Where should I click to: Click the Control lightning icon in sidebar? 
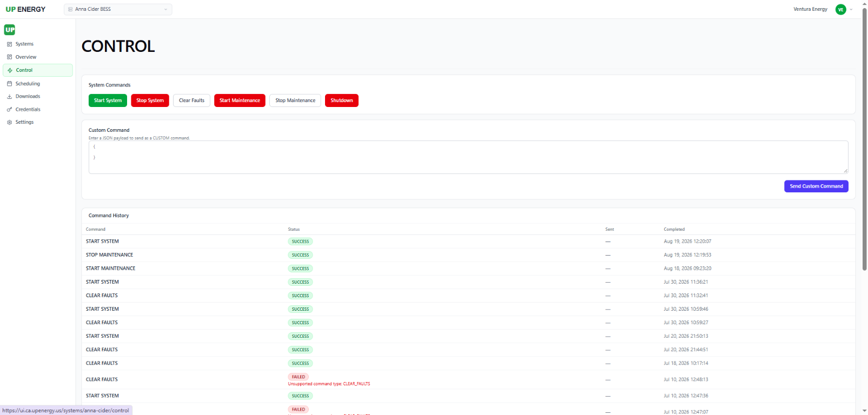(10, 70)
